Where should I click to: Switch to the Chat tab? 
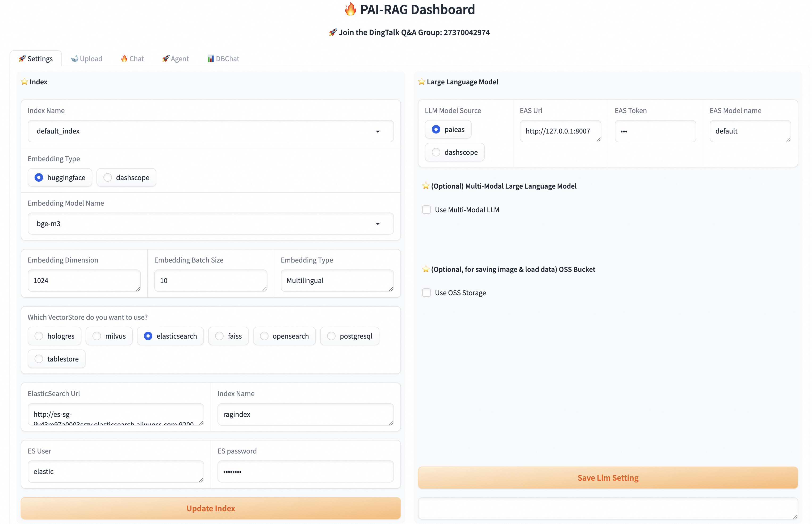[x=132, y=59]
